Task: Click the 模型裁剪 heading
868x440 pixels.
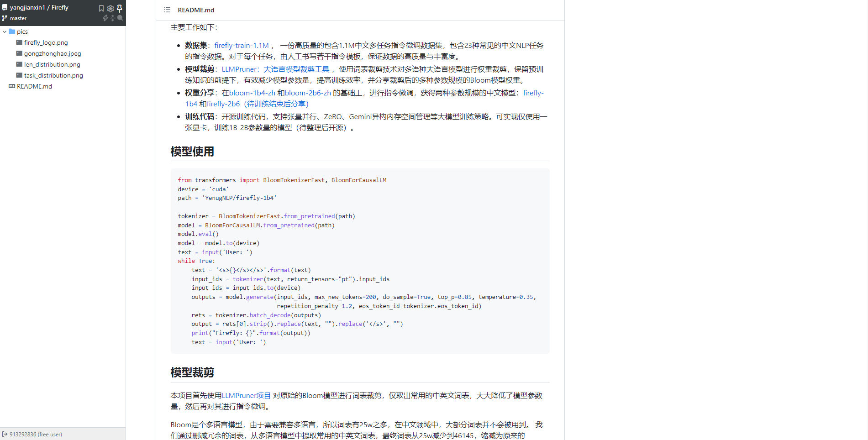Action: (x=192, y=372)
